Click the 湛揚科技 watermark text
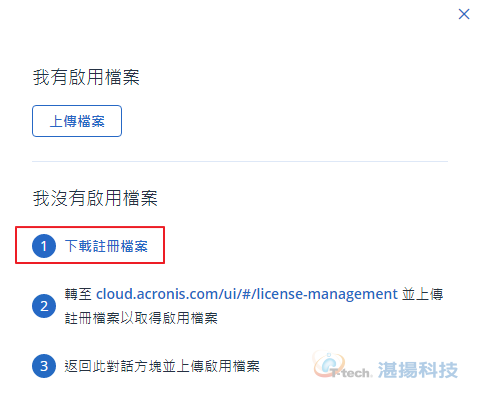Screen dimensions: 482x404 click(x=418, y=370)
